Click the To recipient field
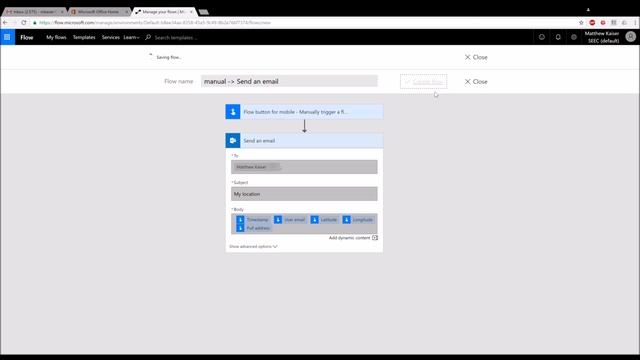This screenshot has height=360, width=640. pyautogui.click(x=304, y=167)
